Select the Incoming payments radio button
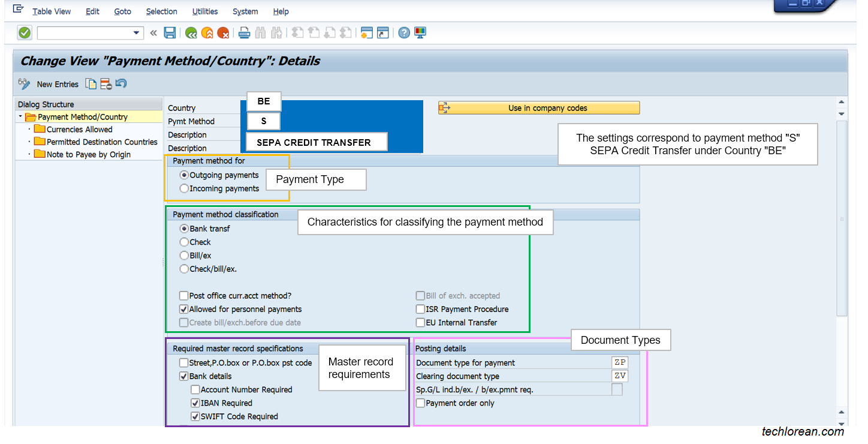Image resolution: width=868 pixels, height=444 pixels. pos(184,188)
